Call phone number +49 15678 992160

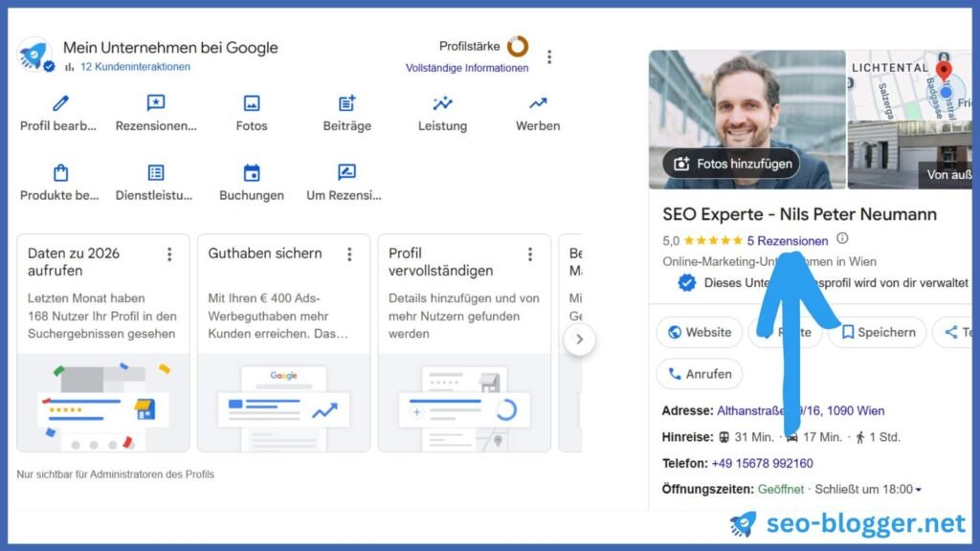tap(762, 464)
